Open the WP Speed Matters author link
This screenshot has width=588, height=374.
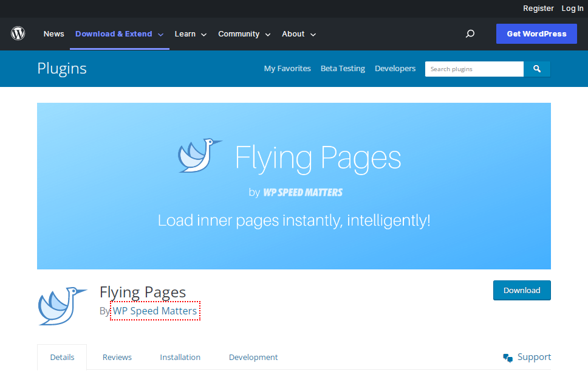(155, 311)
